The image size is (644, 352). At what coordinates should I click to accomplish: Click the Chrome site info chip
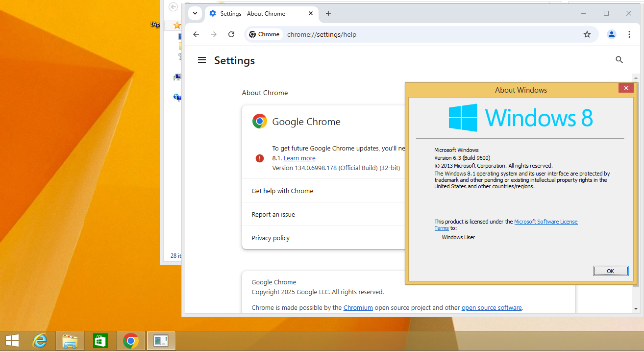264,34
